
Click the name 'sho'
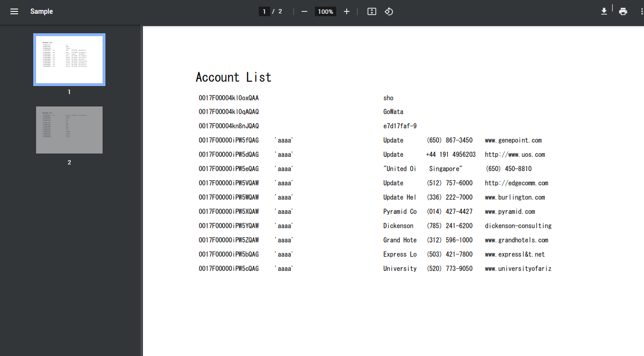coord(388,98)
